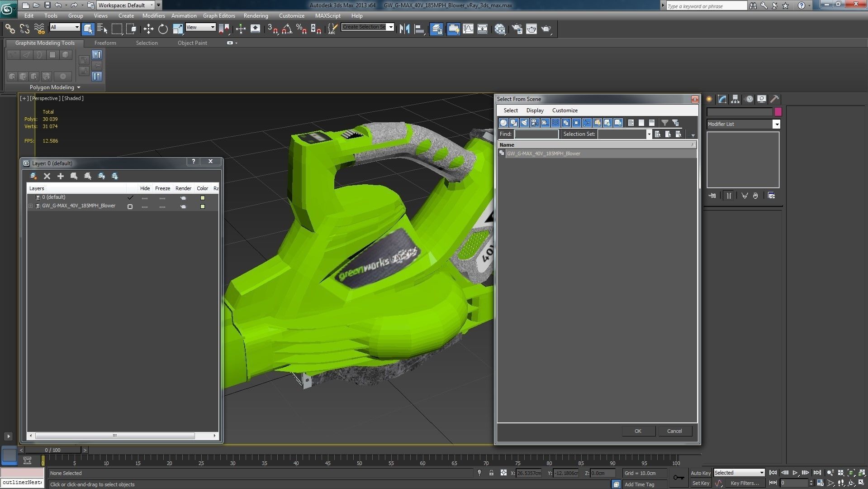Click the magenta object color swatch in command panel
The image size is (868, 489).
[778, 112]
